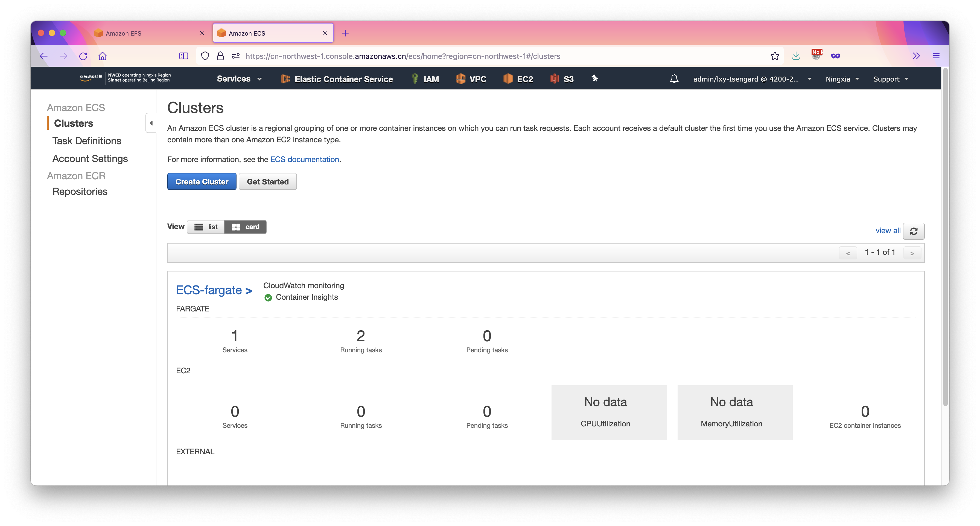Viewport: 980px width, 526px height.
Task: Go to the previous page of clusters
Action: pos(848,253)
